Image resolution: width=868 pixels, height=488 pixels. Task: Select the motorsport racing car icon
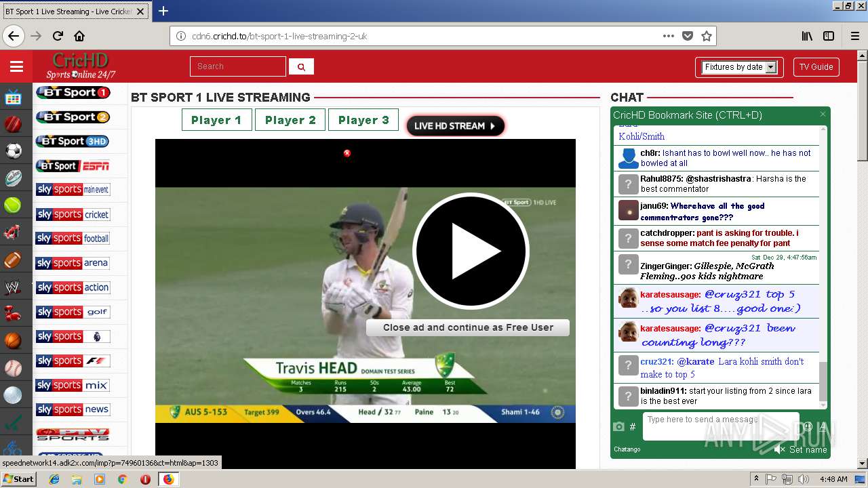pyautogui.click(x=13, y=232)
